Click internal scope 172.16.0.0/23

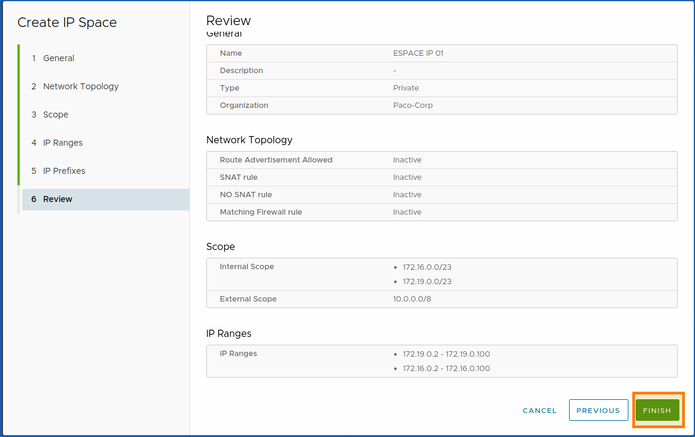(427, 267)
